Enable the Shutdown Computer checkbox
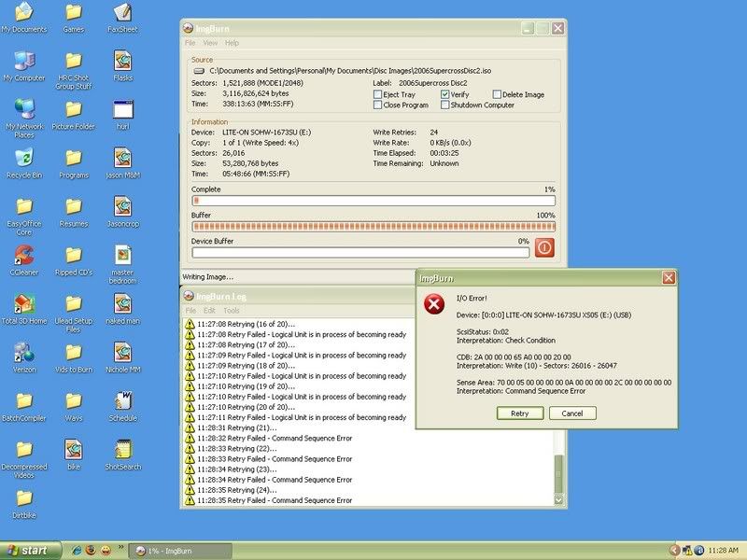This screenshot has width=747, height=560. (444, 105)
